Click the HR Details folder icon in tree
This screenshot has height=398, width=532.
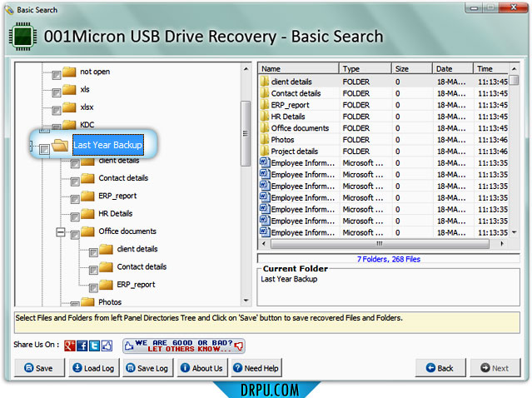pyautogui.click(x=87, y=213)
